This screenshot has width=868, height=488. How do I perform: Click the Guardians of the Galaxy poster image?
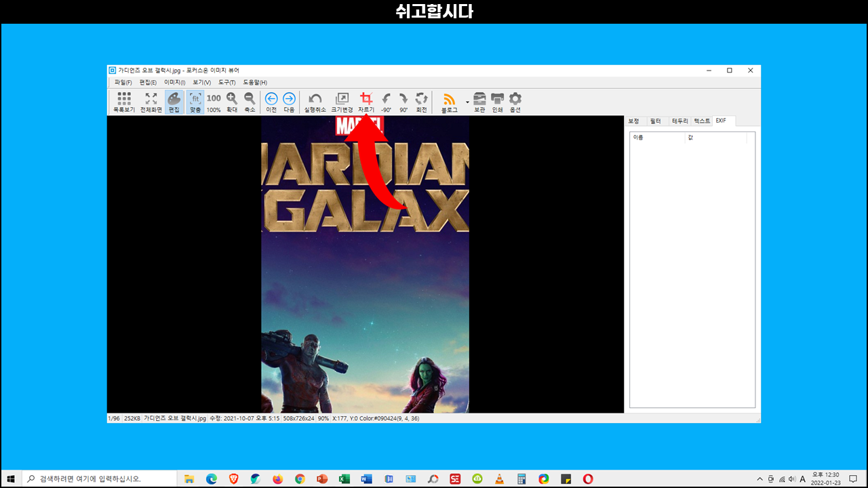365,264
